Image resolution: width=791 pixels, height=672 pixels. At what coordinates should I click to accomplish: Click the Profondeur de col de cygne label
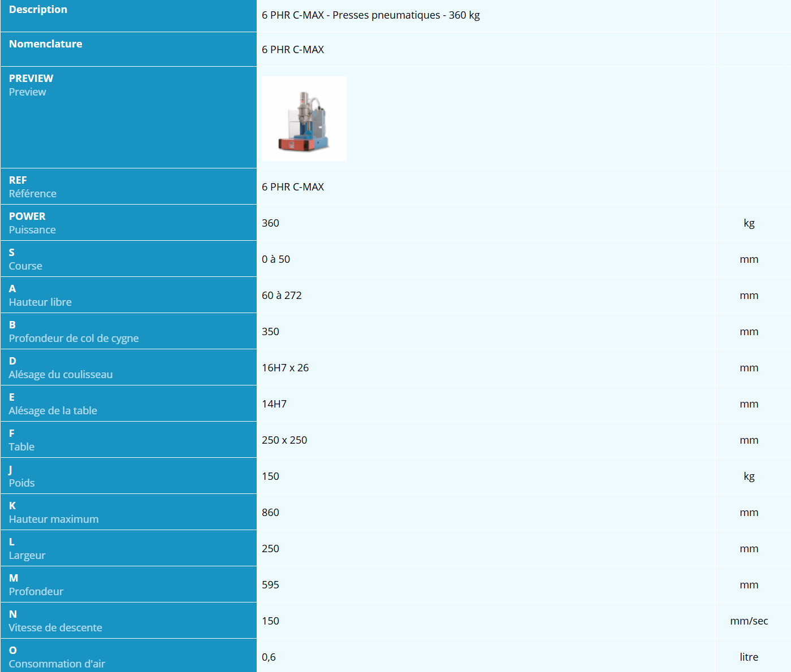pos(74,338)
